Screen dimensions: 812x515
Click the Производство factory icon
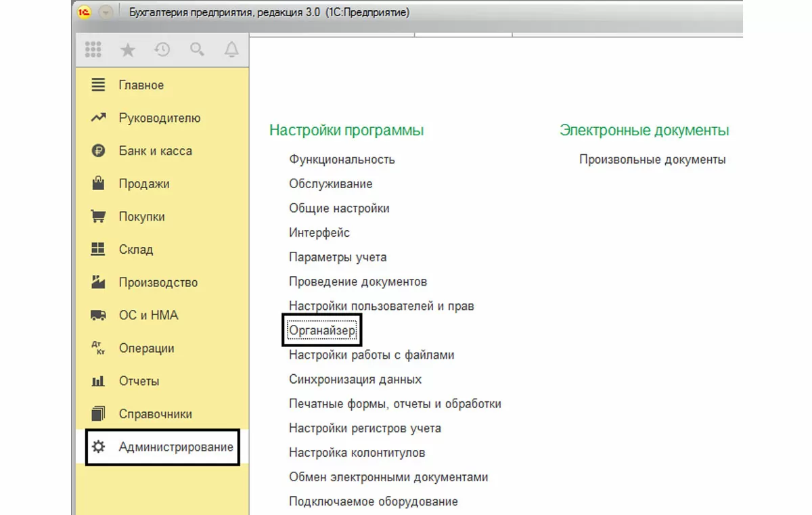click(x=98, y=282)
